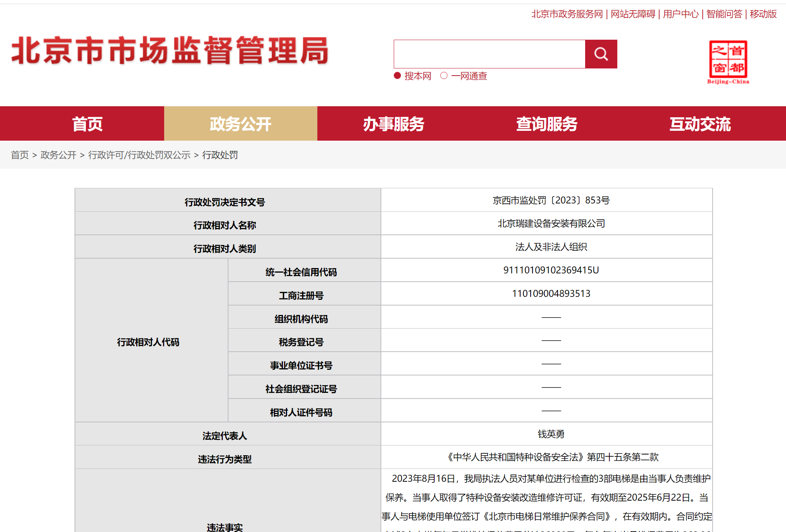Click the 违法事实 header cell

228,501
